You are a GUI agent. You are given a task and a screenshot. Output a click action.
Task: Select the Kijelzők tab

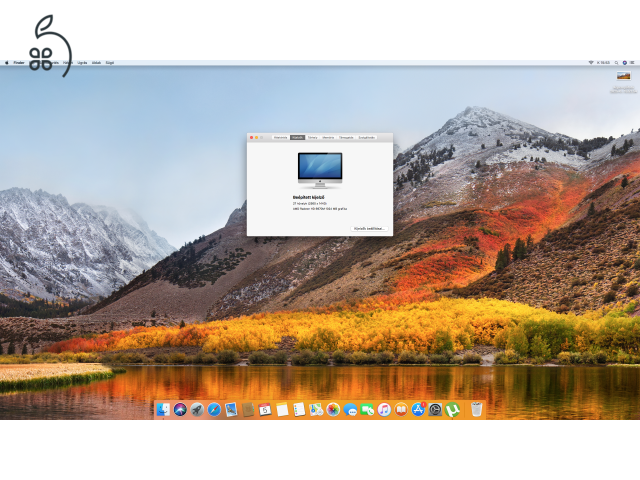tap(298, 138)
